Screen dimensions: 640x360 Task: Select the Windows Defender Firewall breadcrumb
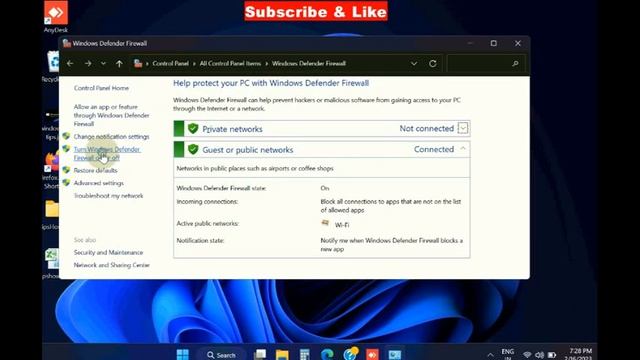click(x=309, y=64)
